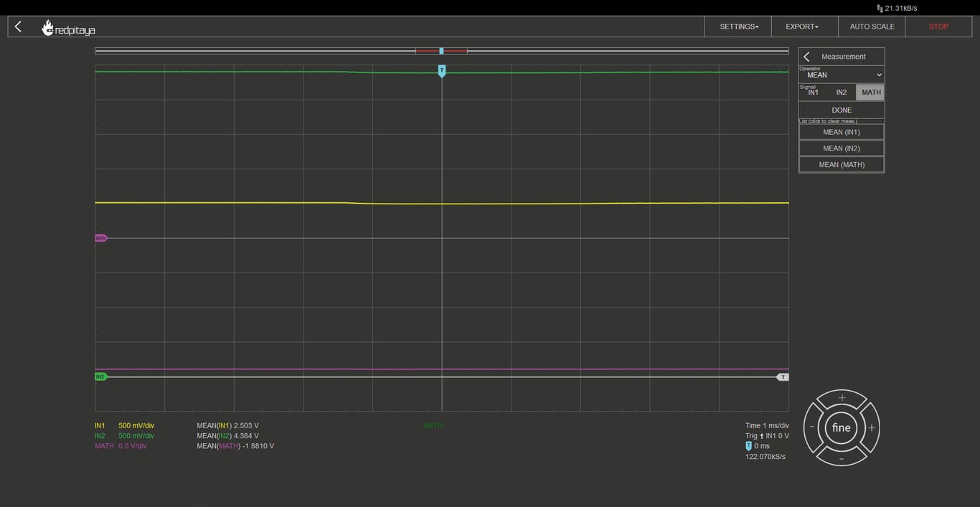Click IN1 500 mV/div scale value
This screenshot has width=980, height=507.
tap(136, 426)
